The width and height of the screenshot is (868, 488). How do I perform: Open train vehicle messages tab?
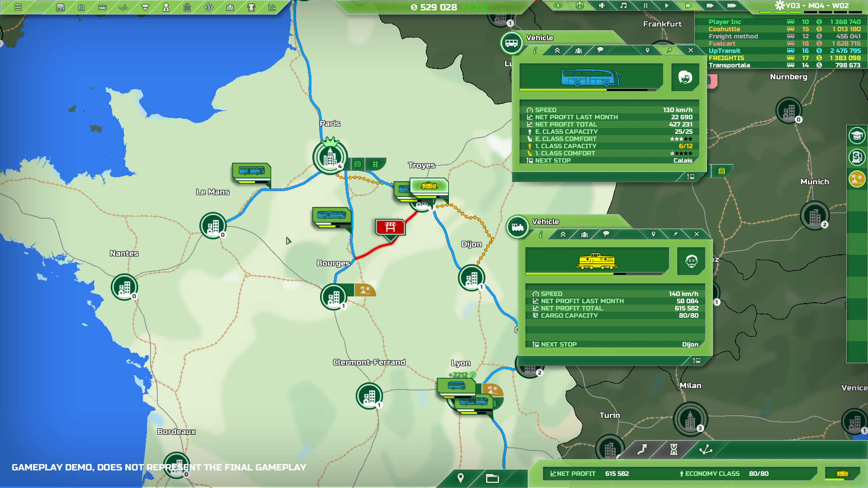606,234
